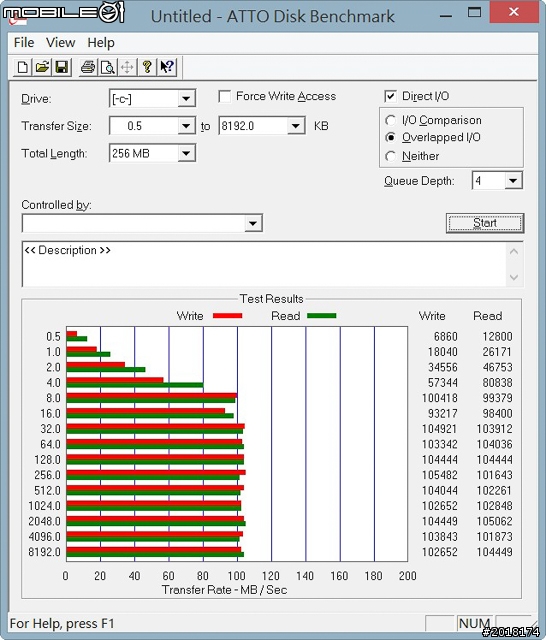This screenshot has width=546, height=640.
Task: Open the View menu
Action: click(60, 42)
